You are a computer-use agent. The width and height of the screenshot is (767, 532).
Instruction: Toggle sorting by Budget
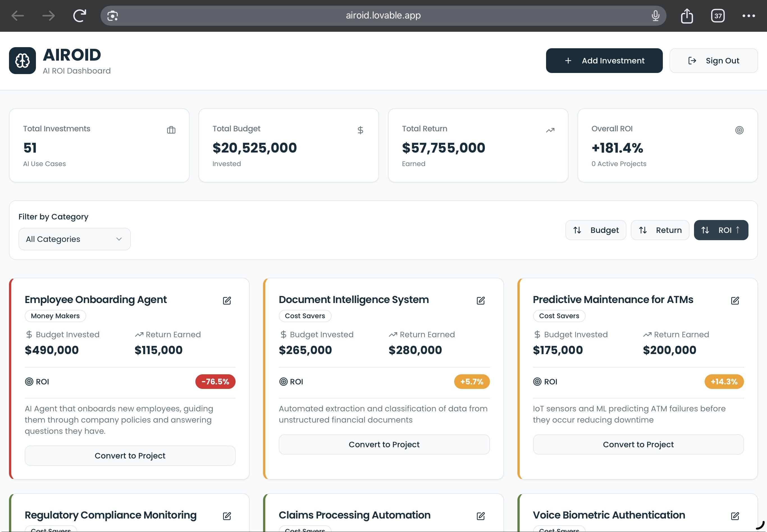[595, 230]
